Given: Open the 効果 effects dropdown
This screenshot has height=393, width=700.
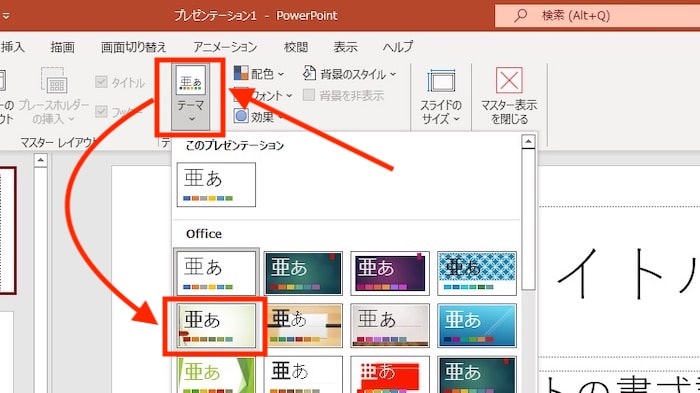Looking at the screenshot, I should (259, 117).
